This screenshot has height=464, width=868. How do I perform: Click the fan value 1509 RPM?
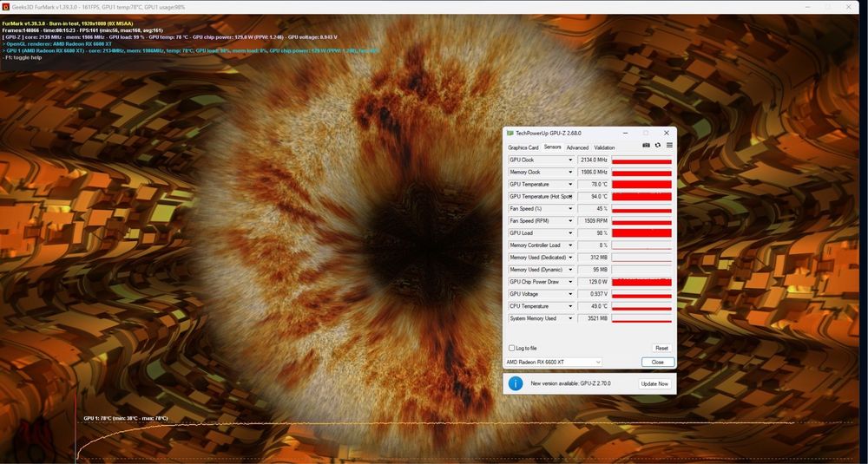tap(594, 220)
